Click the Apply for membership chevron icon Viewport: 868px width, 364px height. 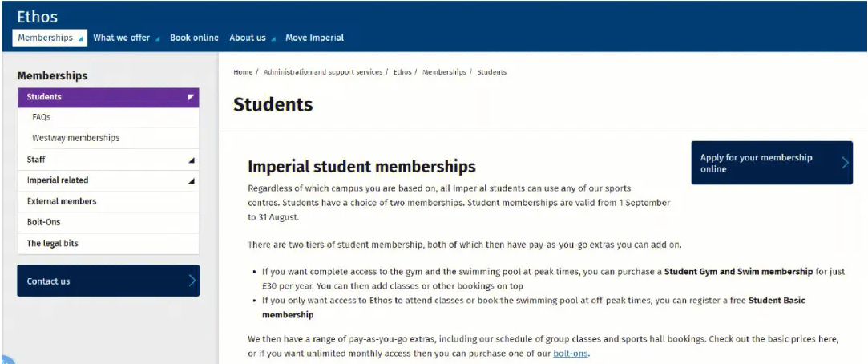point(845,162)
